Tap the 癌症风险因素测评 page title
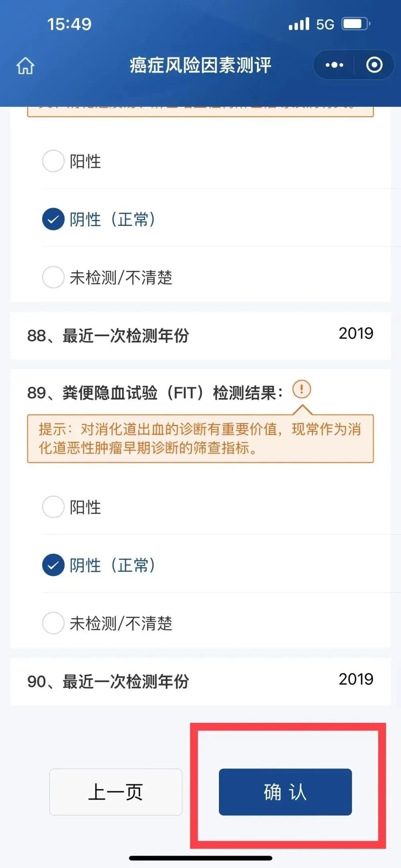 200,65
